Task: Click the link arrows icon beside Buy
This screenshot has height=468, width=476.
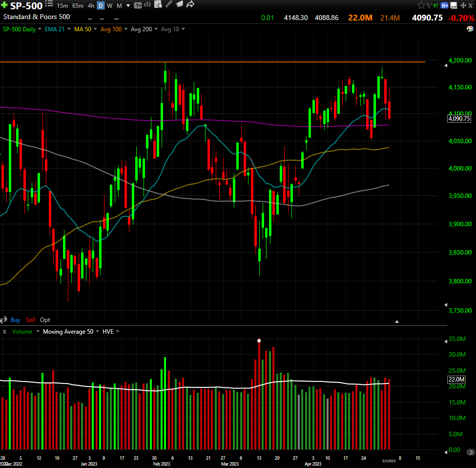Action: (x=3, y=320)
